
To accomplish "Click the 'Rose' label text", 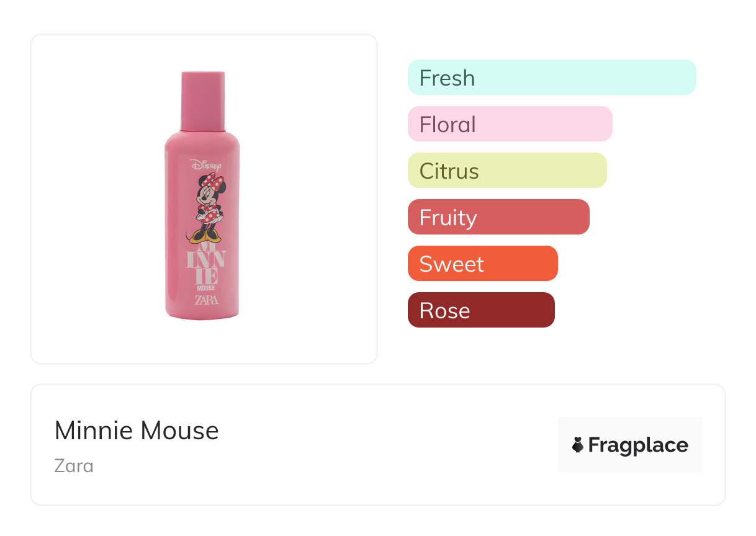I will pyautogui.click(x=444, y=311).
